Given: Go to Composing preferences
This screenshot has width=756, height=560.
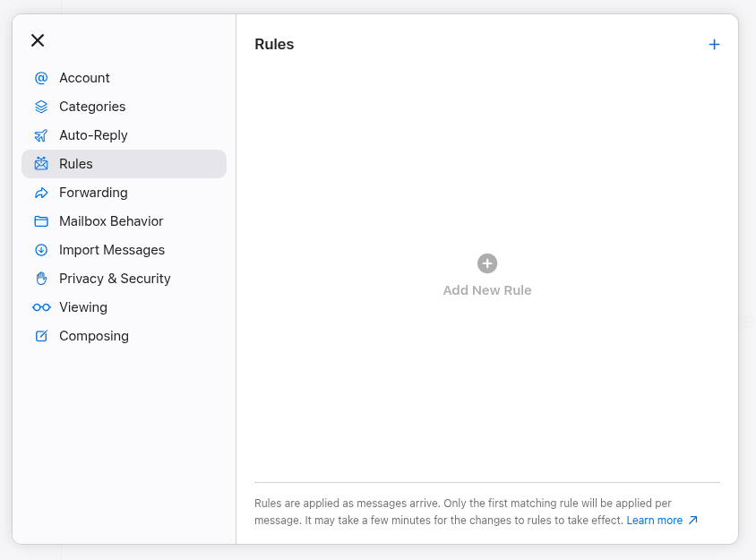Looking at the screenshot, I should point(124,336).
